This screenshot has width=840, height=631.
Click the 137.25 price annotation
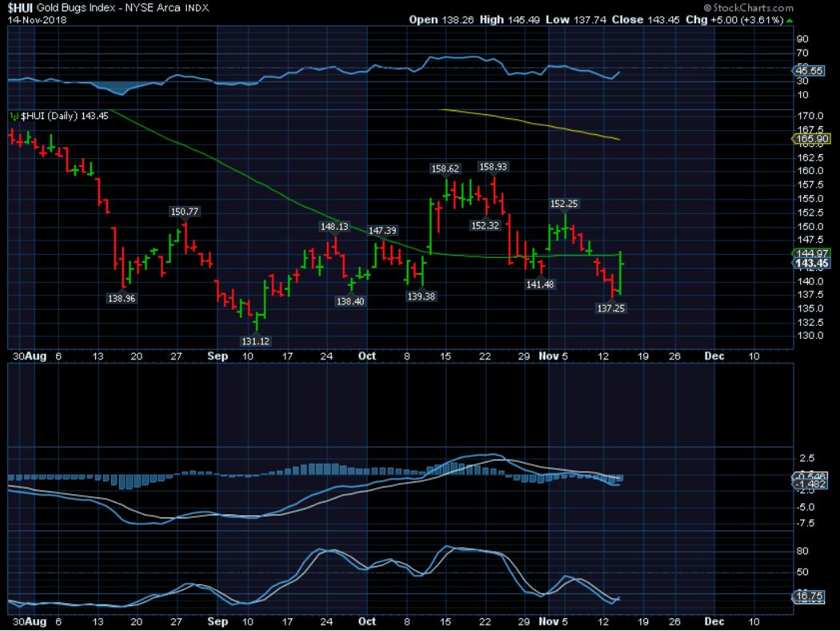pyautogui.click(x=611, y=308)
